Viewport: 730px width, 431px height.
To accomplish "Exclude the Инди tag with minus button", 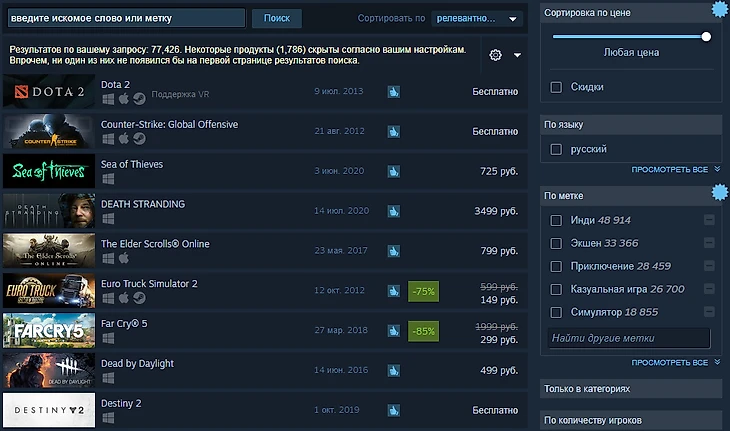I will pos(709,220).
